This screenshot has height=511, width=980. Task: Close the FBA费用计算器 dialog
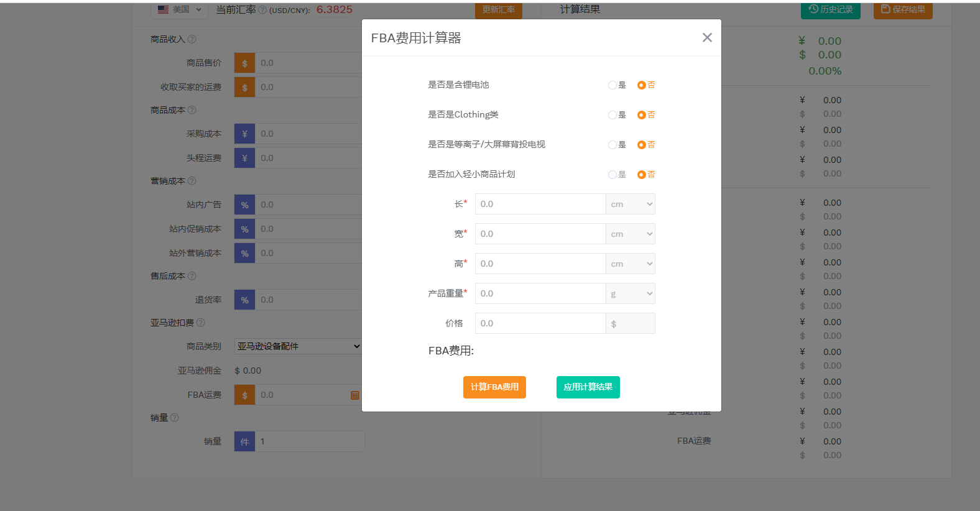pos(707,38)
